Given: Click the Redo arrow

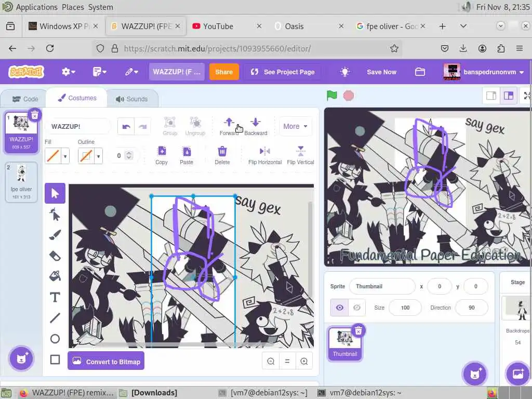Looking at the screenshot, I should [x=142, y=127].
